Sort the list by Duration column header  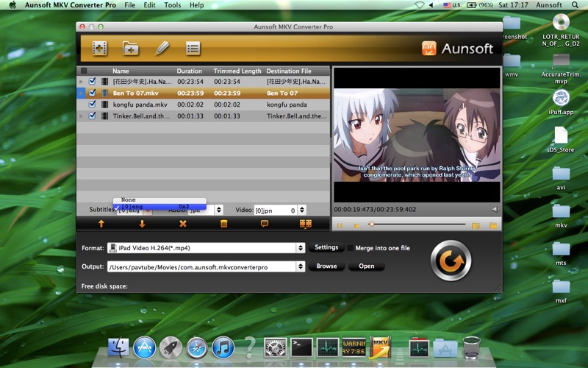189,71
